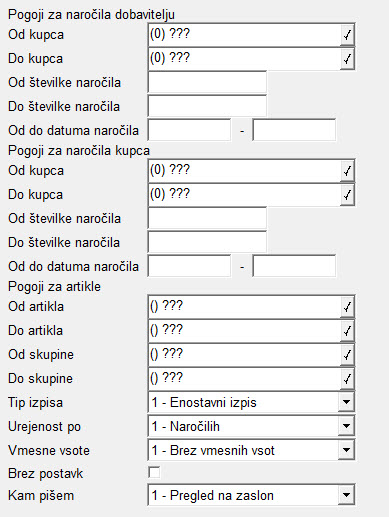
Task: Expand the Vmesne vsote dropdown
Action: (346, 450)
